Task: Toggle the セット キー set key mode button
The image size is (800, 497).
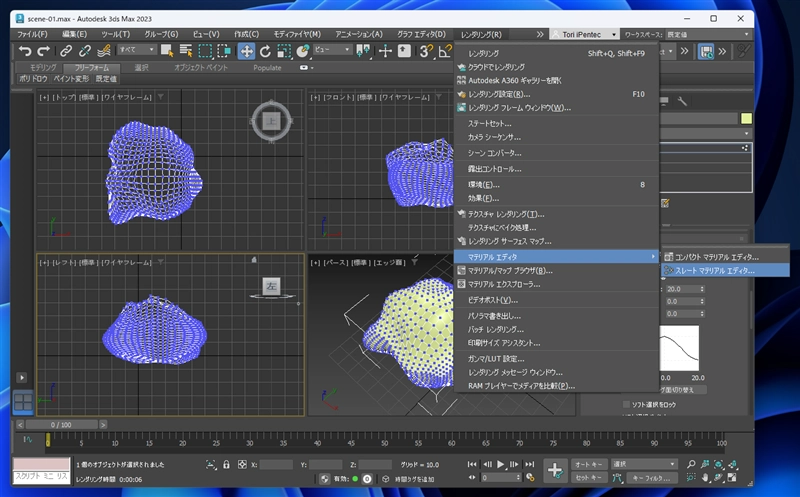Action: click(589, 478)
